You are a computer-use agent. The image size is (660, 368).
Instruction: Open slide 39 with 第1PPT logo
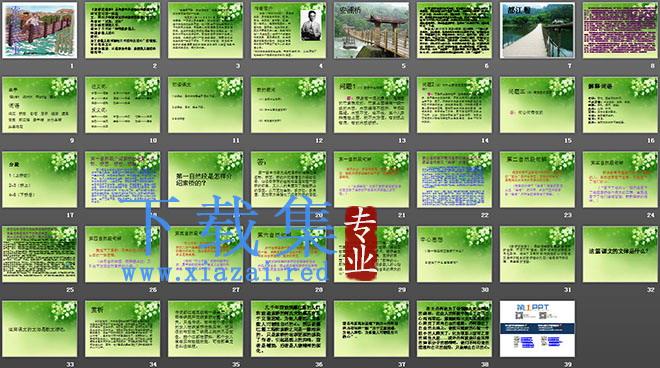537,329
